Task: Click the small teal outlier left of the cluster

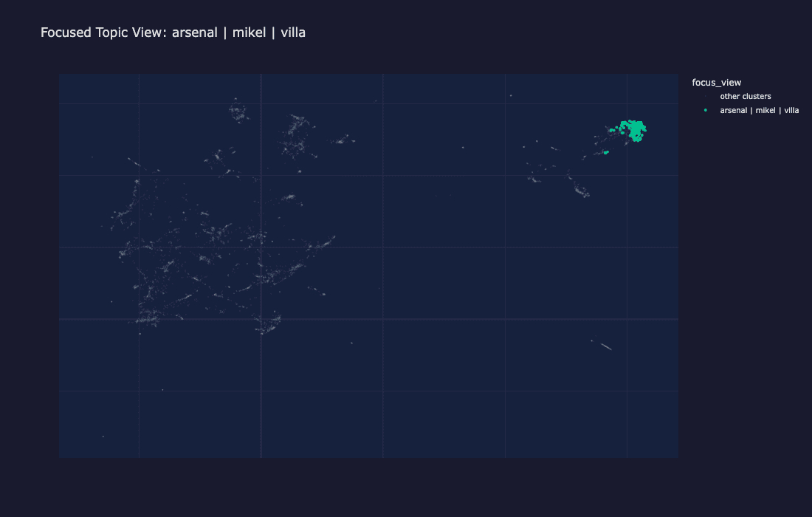Action: click(x=612, y=130)
